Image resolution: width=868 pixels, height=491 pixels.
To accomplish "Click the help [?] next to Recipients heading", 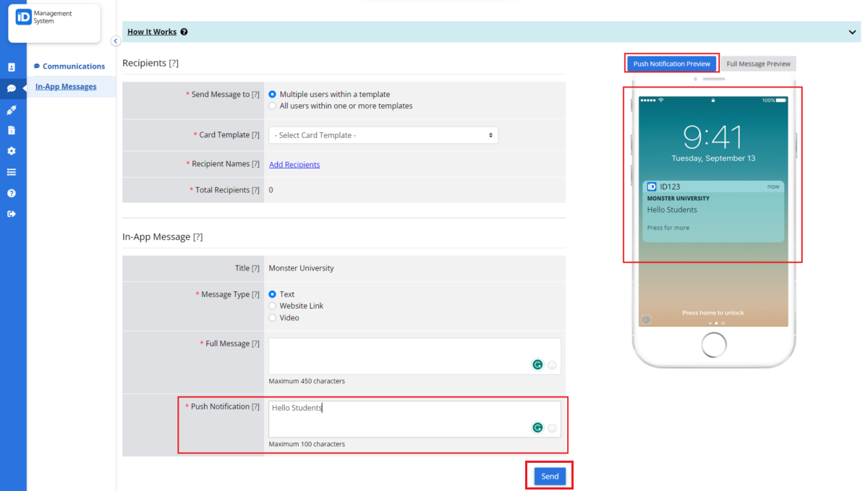I will click(174, 63).
